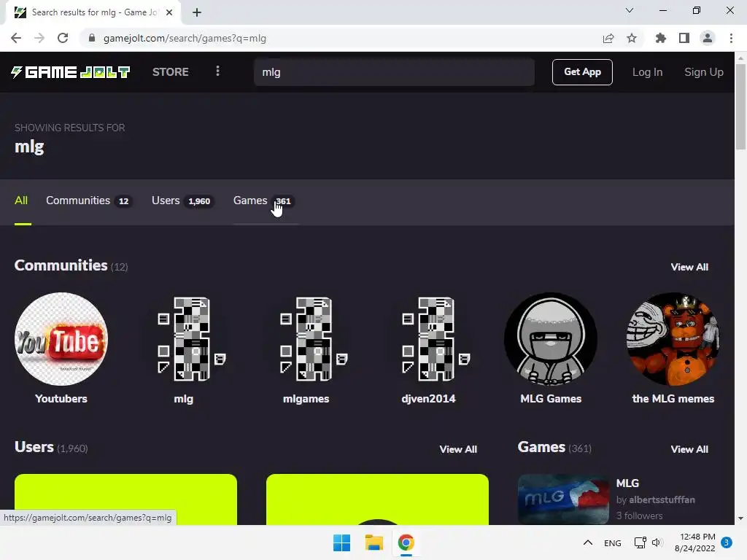The height and width of the screenshot is (560, 747).
Task: Toggle the browser side panel
Action: coord(684,38)
